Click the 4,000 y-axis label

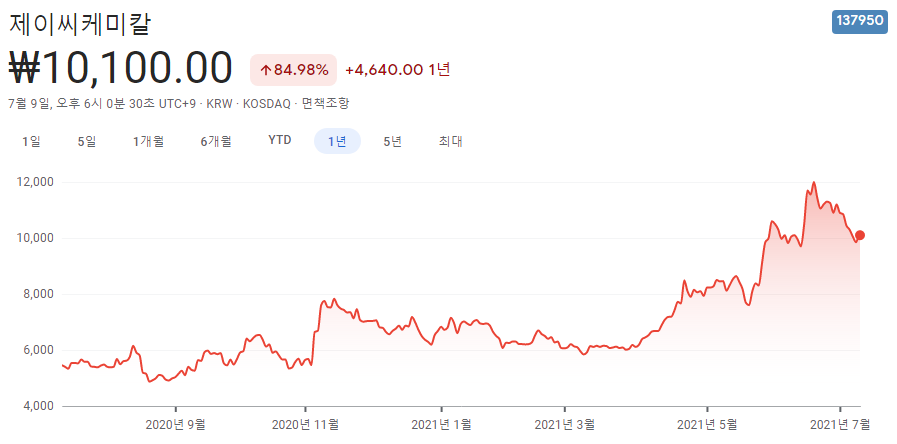pyautogui.click(x=38, y=406)
